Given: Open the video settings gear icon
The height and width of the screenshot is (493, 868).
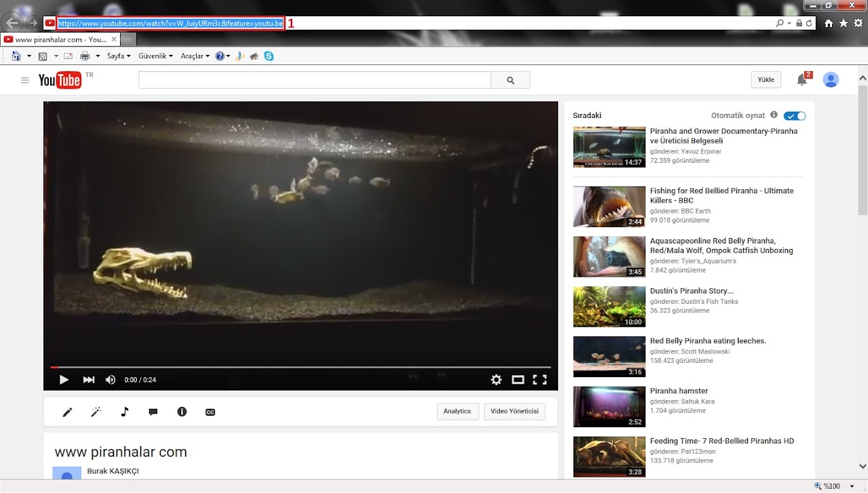Looking at the screenshot, I should point(496,380).
